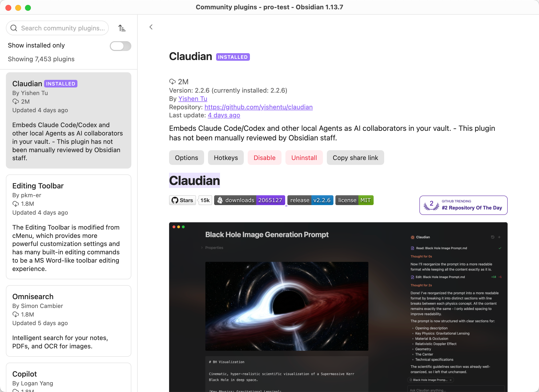This screenshot has height=392, width=539.
Task: Click the 15k stars count badge
Action: pos(205,200)
